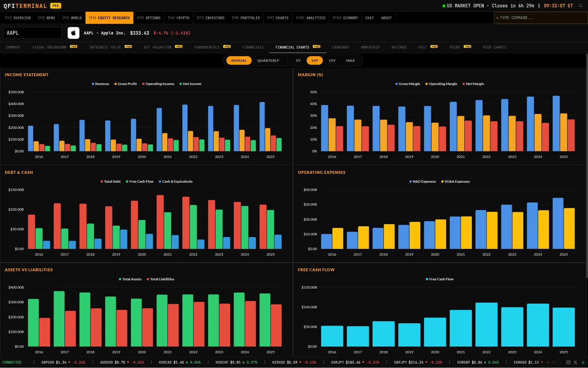Click the green star icon in status bar
Image resolution: width=588 pixels, height=368 pixels.
tap(583, 362)
